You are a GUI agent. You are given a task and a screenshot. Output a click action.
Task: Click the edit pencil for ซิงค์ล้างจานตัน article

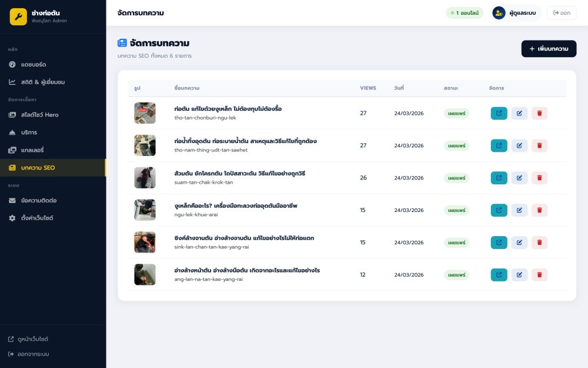(519, 243)
